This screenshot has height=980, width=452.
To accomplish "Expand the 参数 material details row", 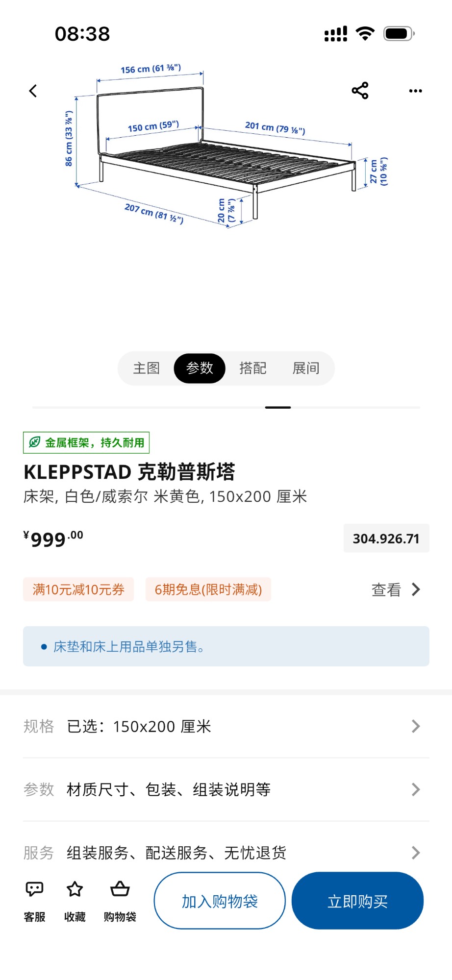I will click(226, 789).
